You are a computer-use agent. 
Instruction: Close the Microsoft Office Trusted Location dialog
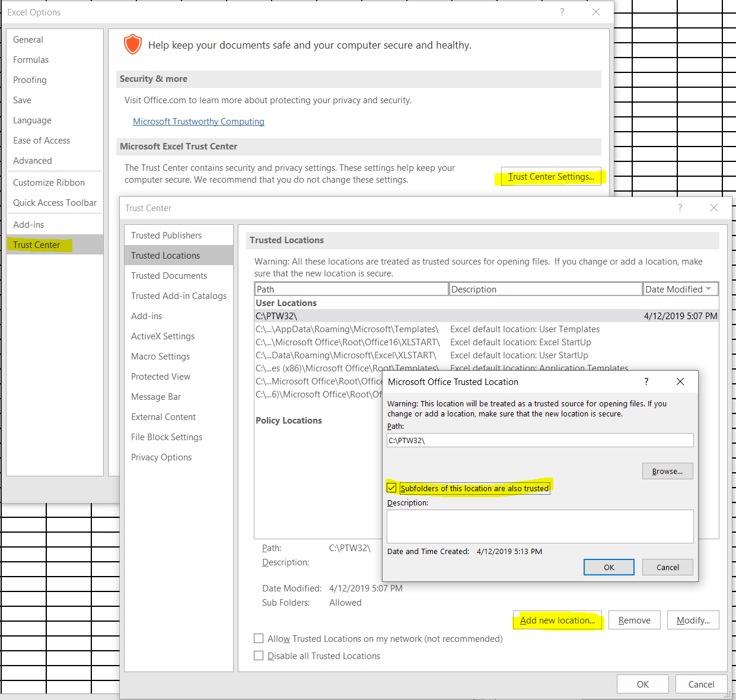680,381
